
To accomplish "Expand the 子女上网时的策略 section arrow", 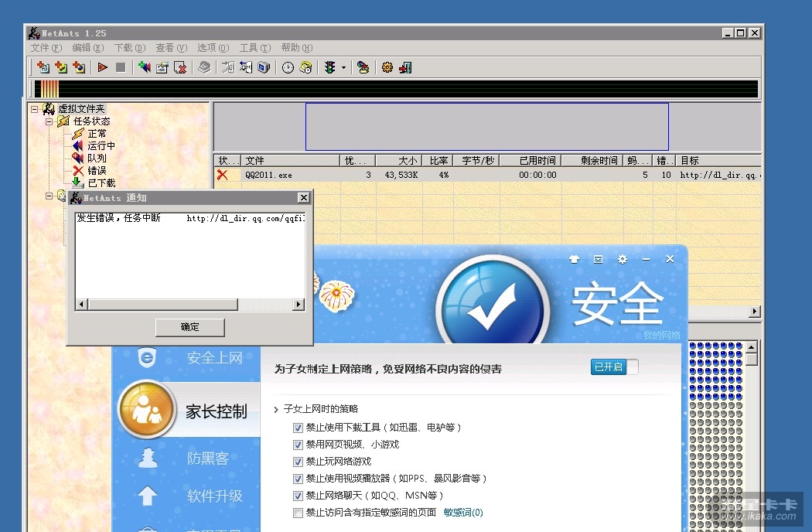I will [x=276, y=410].
